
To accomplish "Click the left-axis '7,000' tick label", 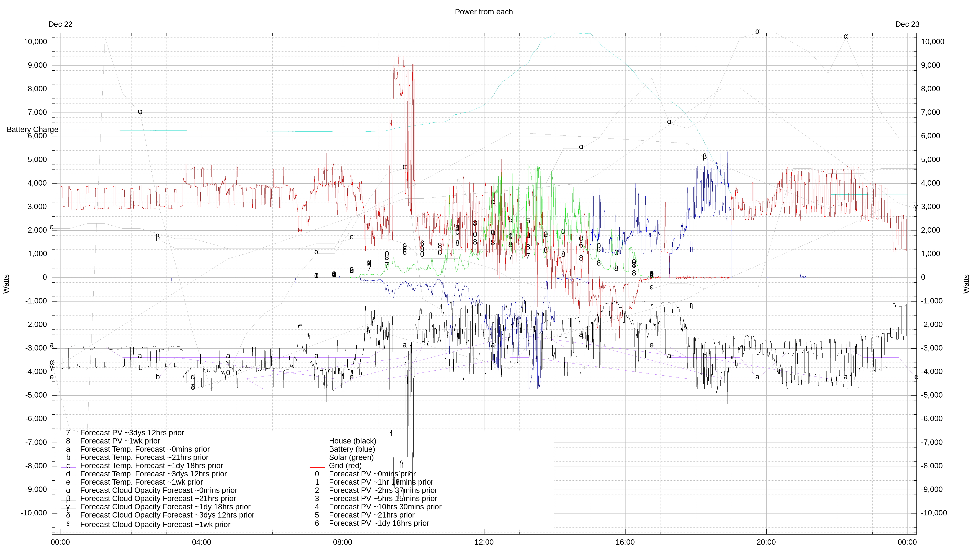I will point(37,112).
